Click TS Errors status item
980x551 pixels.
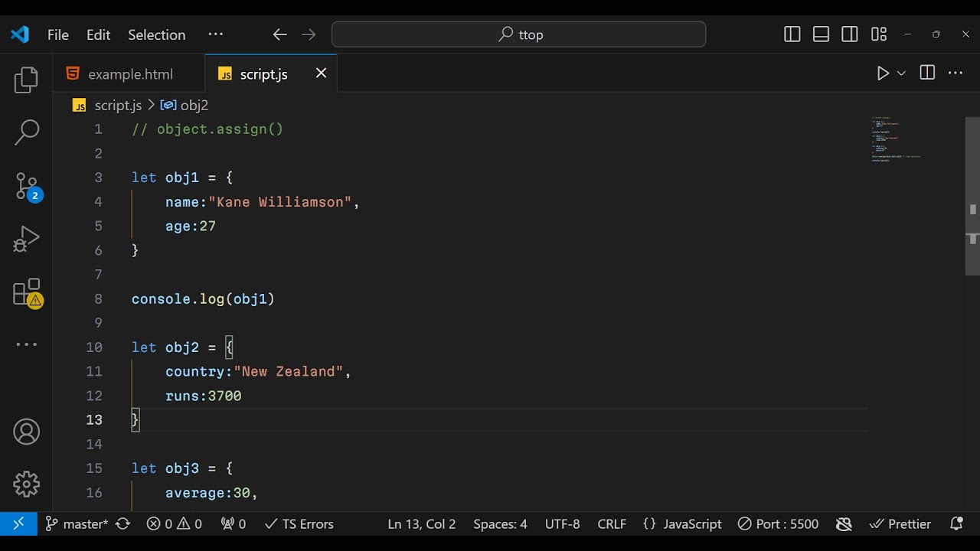click(x=299, y=524)
